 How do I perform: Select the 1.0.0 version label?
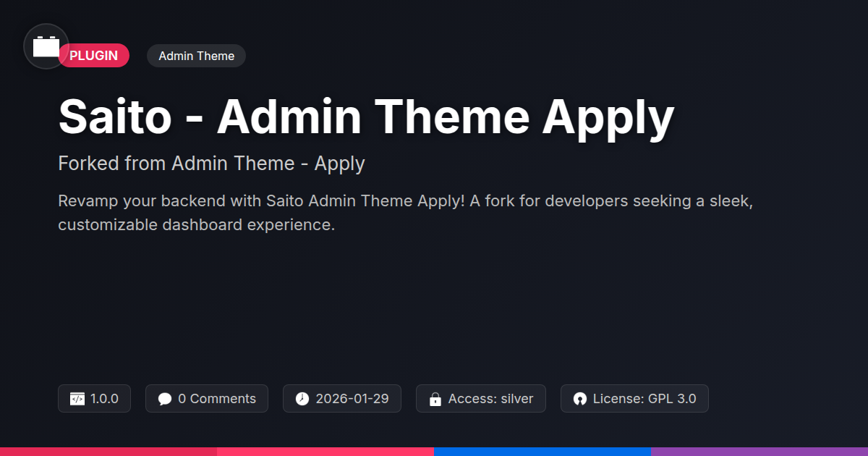(x=104, y=399)
